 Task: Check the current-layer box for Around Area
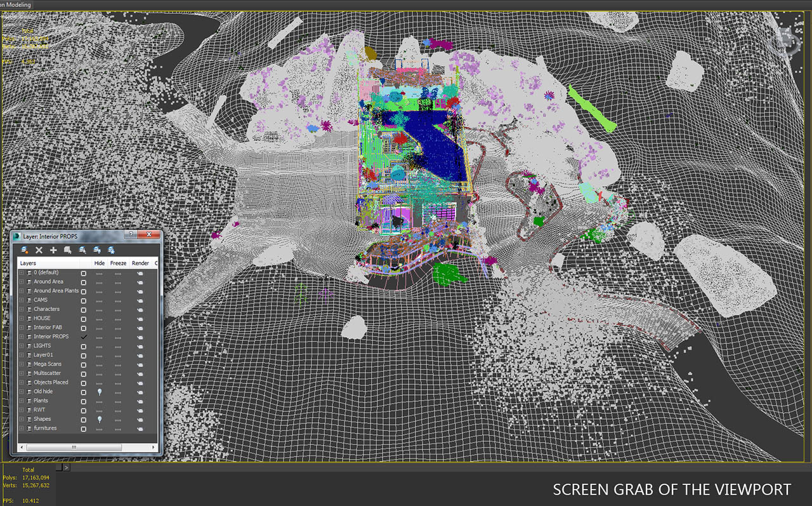pos(83,282)
